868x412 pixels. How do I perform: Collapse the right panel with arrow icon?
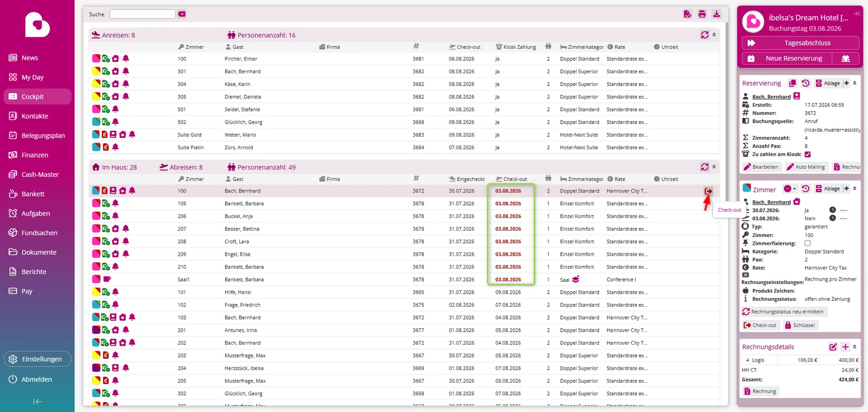tap(857, 14)
